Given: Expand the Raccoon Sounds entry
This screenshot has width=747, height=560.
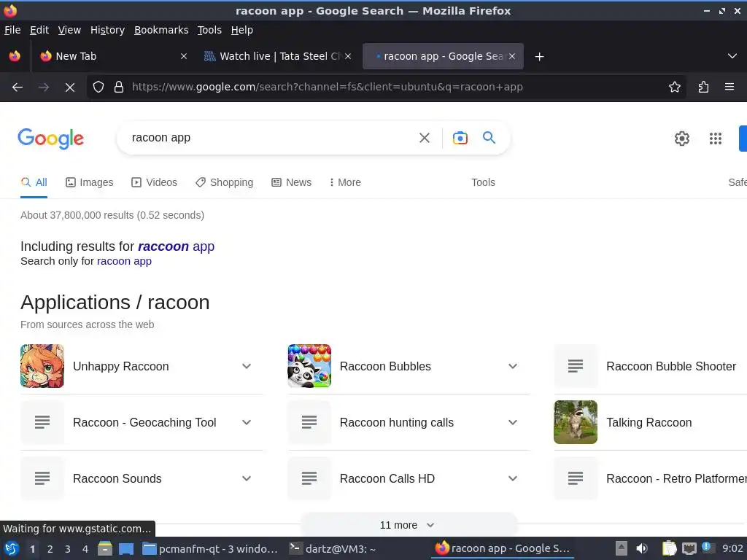Looking at the screenshot, I should [247, 478].
